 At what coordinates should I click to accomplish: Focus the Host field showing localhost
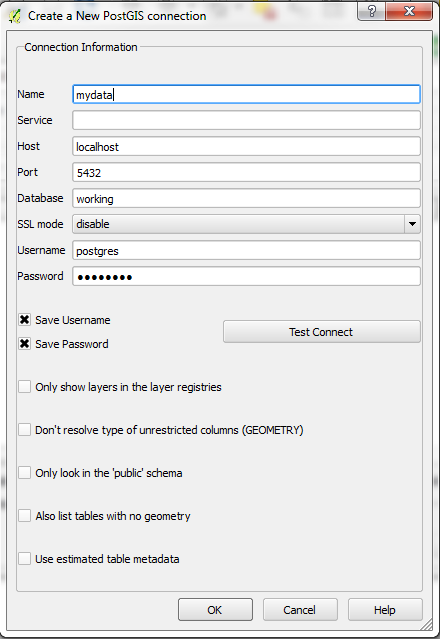(x=246, y=146)
